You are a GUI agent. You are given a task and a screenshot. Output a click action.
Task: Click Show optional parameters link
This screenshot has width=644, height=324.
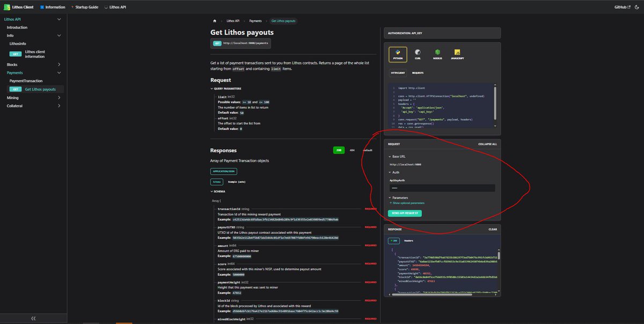coord(408,203)
